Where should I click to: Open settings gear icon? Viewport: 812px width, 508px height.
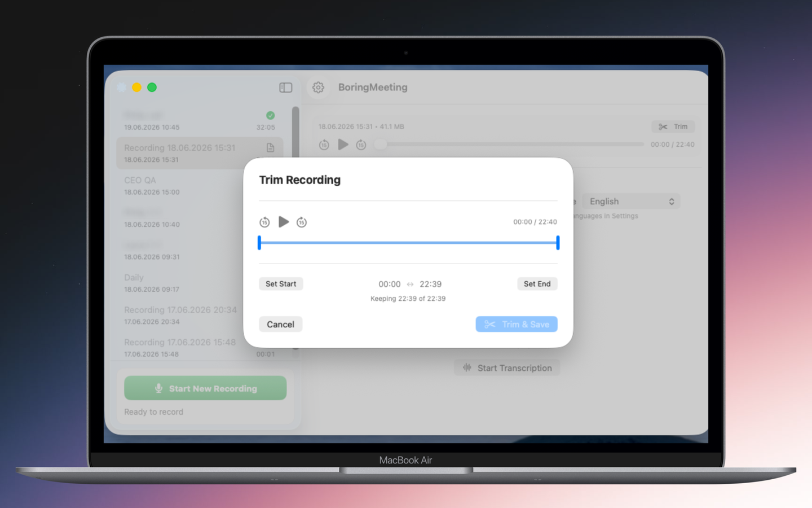click(x=318, y=87)
